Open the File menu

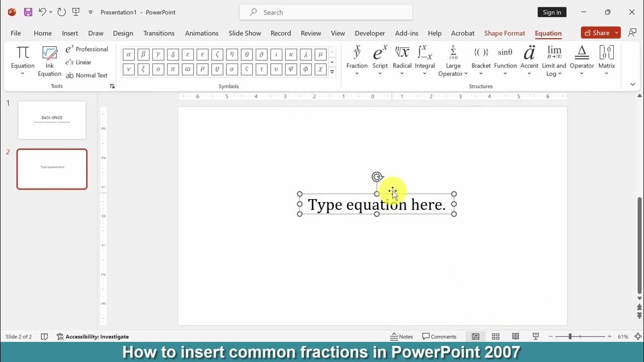pyautogui.click(x=16, y=33)
